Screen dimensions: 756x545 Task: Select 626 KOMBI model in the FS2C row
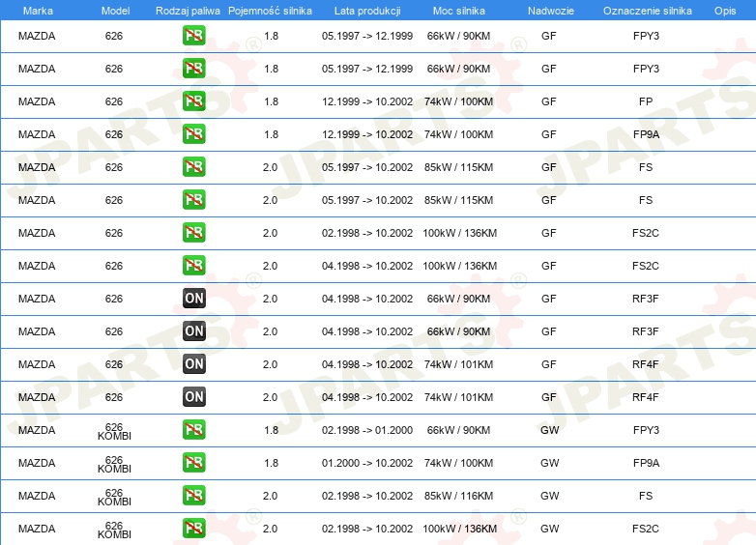point(114,530)
